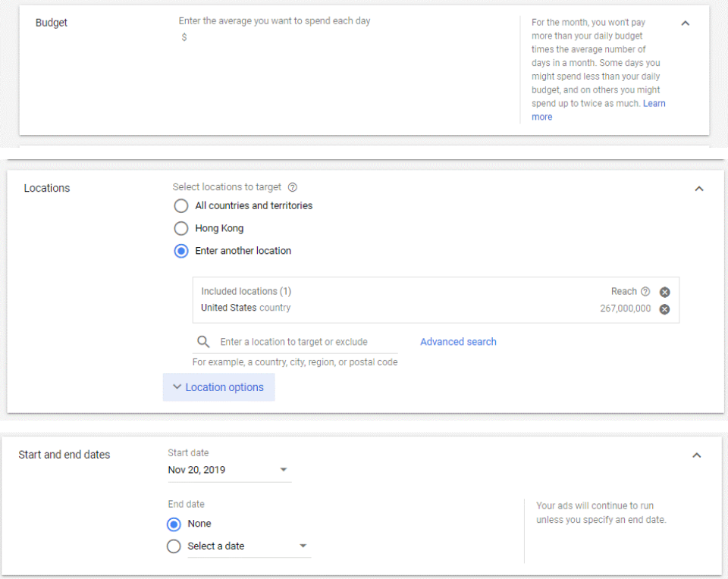The width and height of the screenshot is (728, 579).
Task: Open the Start date dropdown Nov 20, 2019
Action: tap(229, 470)
